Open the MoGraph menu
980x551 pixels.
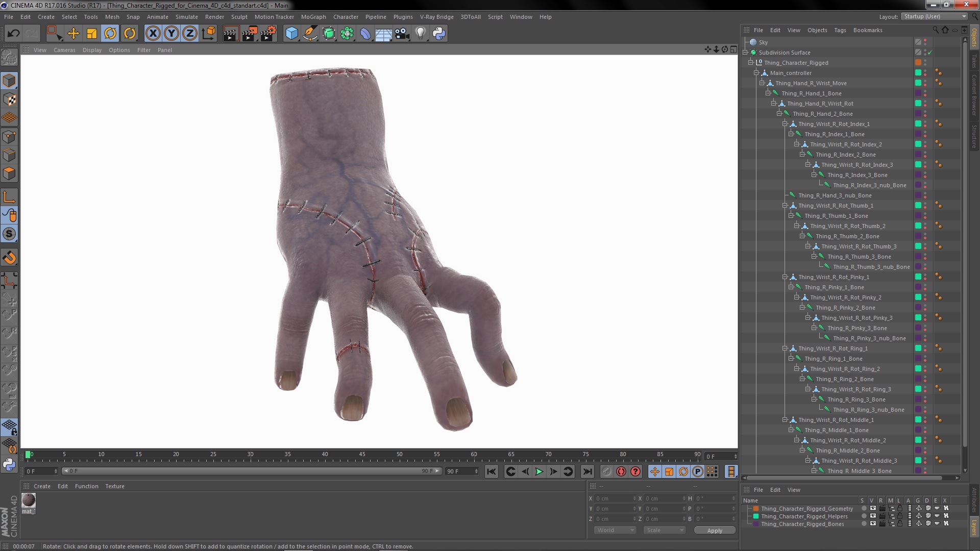click(x=313, y=17)
